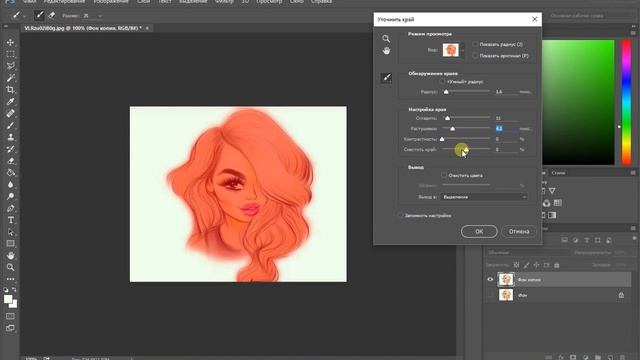Toggle Quick Mask mode icon
Screen dimensions: 640x360
click(11, 316)
